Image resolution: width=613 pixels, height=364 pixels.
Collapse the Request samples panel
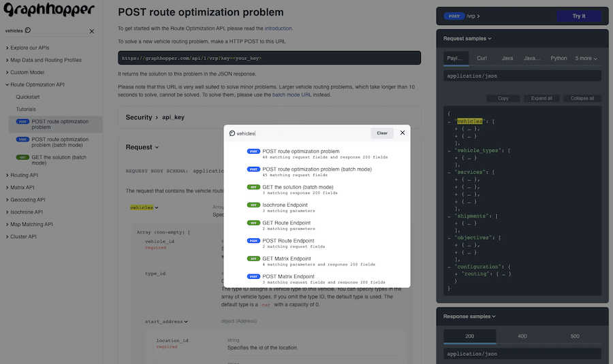[467, 39]
